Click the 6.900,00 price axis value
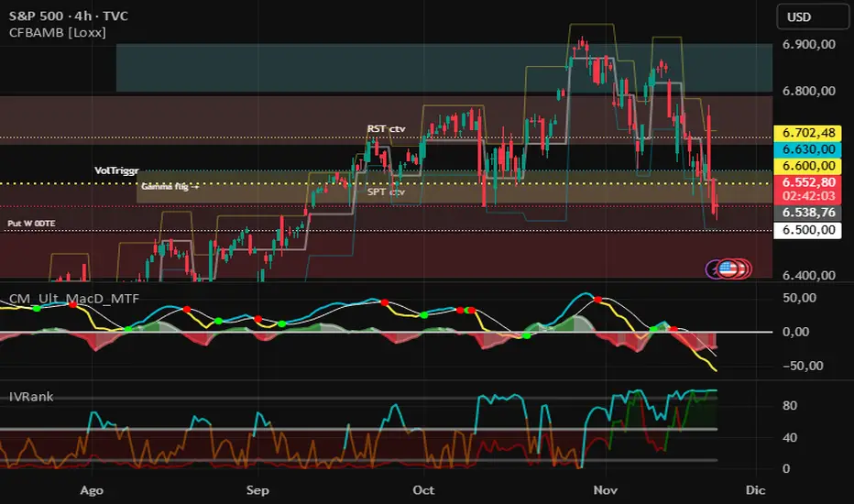 pos(809,45)
